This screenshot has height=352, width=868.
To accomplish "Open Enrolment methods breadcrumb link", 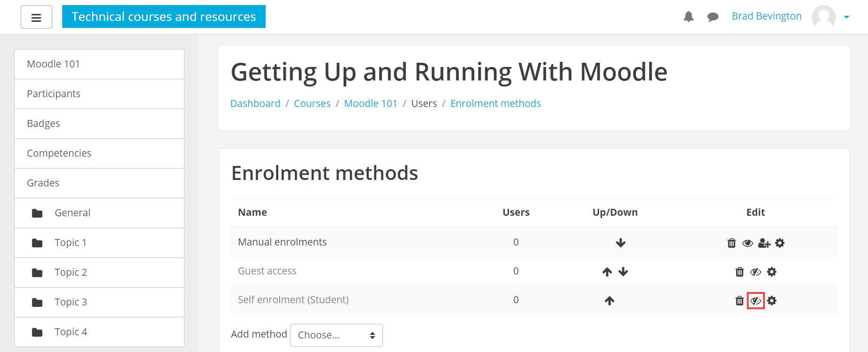I will click(x=496, y=103).
